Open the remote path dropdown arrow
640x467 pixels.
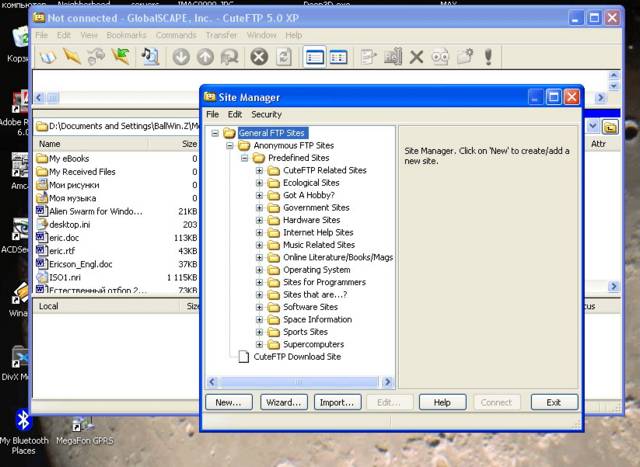click(x=593, y=127)
